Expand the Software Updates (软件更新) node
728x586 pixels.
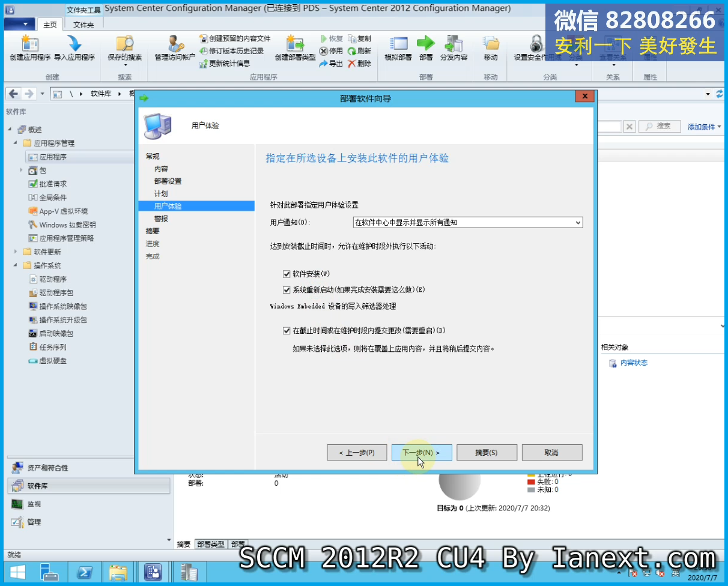coord(16,252)
